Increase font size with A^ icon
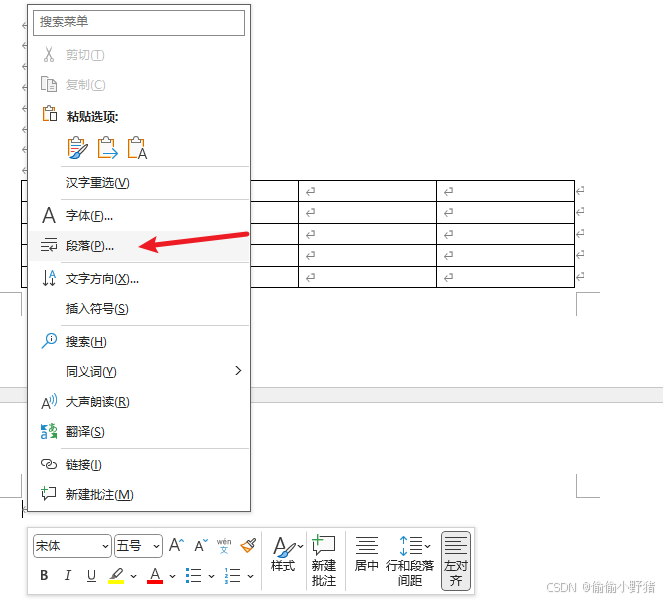663x601 pixels. click(x=176, y=545)
